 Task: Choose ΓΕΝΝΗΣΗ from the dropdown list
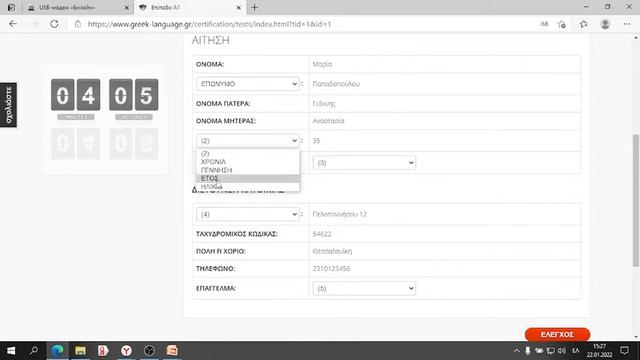coord(248,170)
